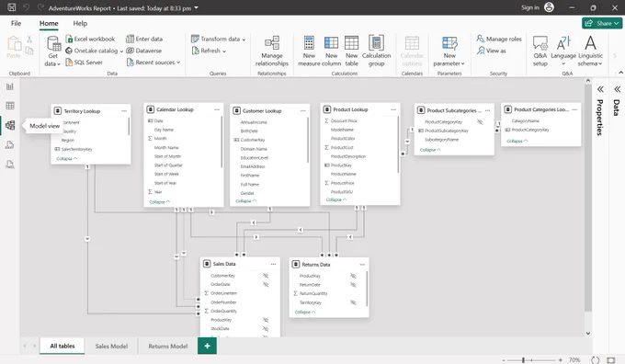Toggle hidden state of Returns Data ReturnDate
The width and height of the screenshot is (625, 364).
tap(353, 284)
